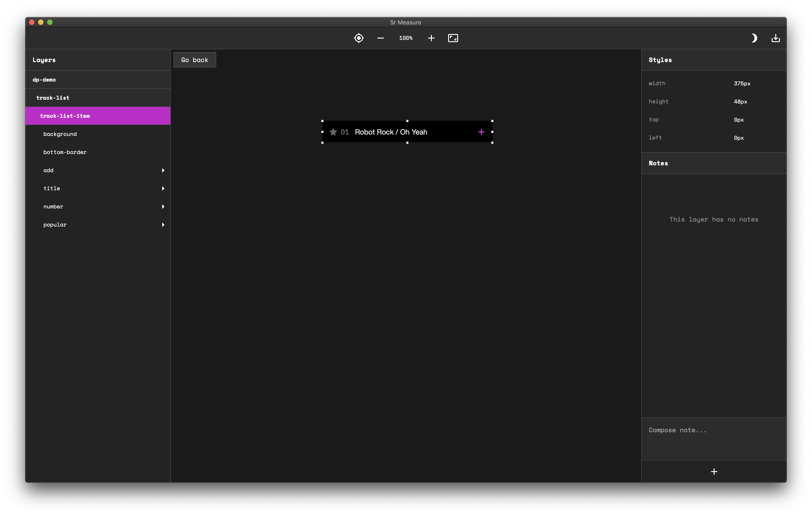Add a note with the bottom plus

tap(713, 472)
